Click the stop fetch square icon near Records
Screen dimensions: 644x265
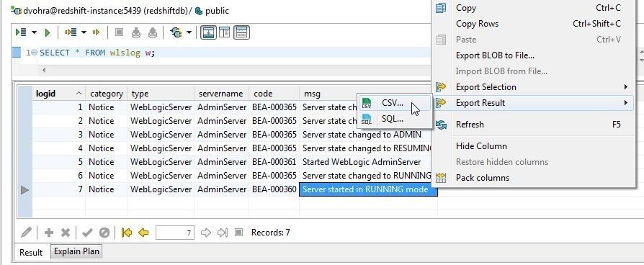coord(238,233)
